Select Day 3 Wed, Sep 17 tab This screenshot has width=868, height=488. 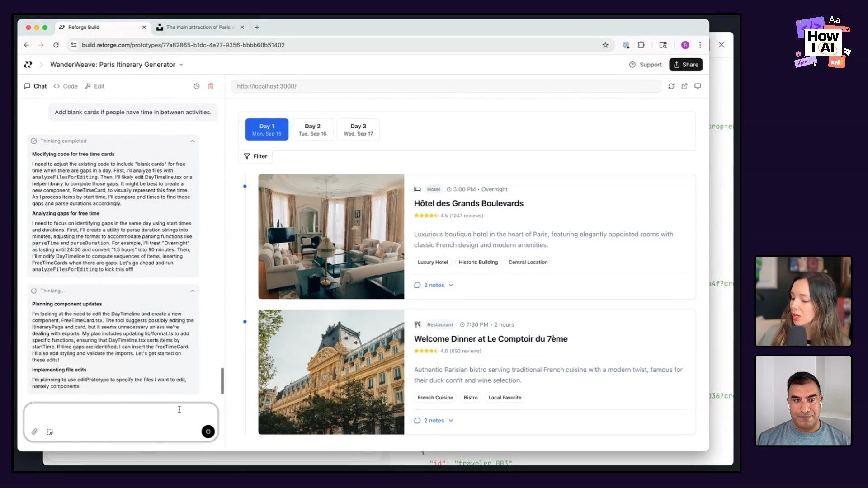(x=358, y=130)
